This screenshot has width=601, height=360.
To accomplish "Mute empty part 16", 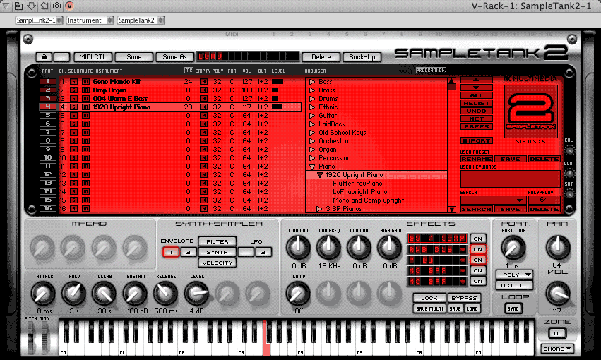I will pos(86,209).
